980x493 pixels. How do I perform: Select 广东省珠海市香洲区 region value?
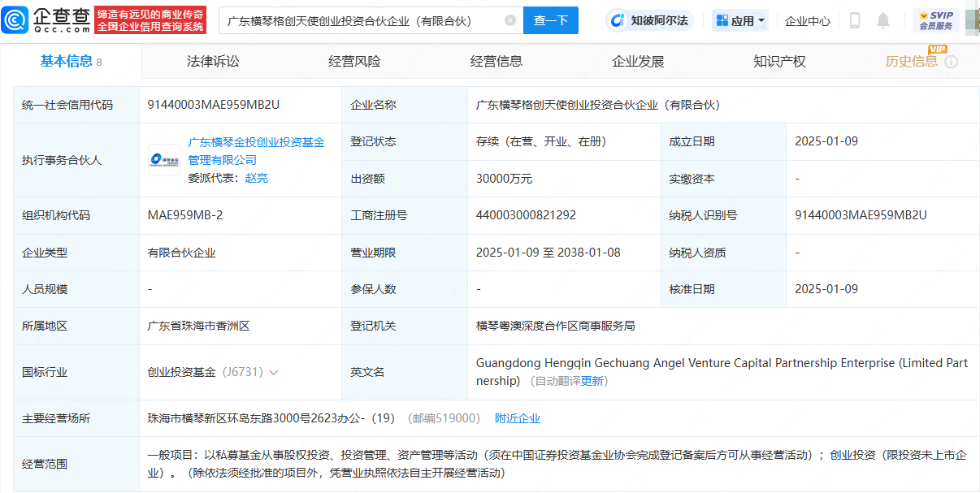tap(199, 326)
